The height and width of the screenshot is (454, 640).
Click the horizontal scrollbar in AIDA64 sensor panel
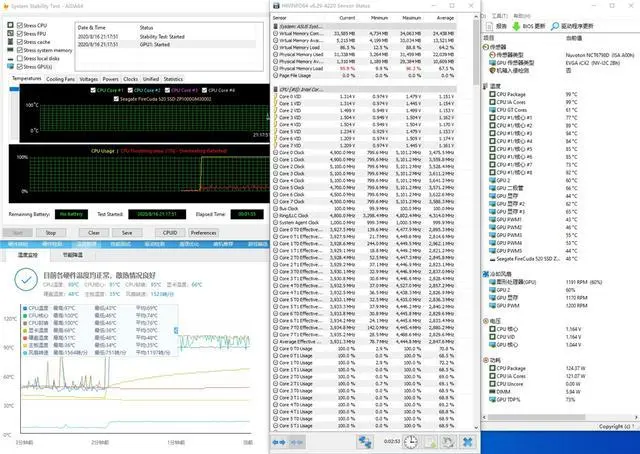(x=536, y=417)
